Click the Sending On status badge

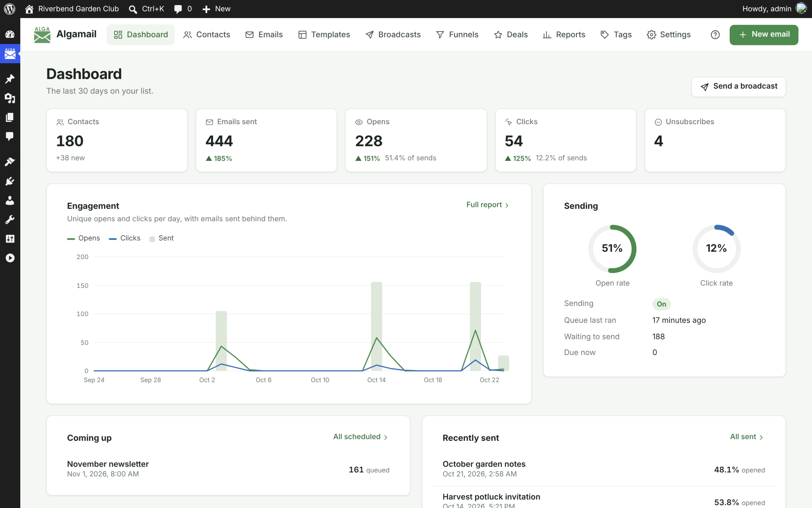(x=661, y=304)
